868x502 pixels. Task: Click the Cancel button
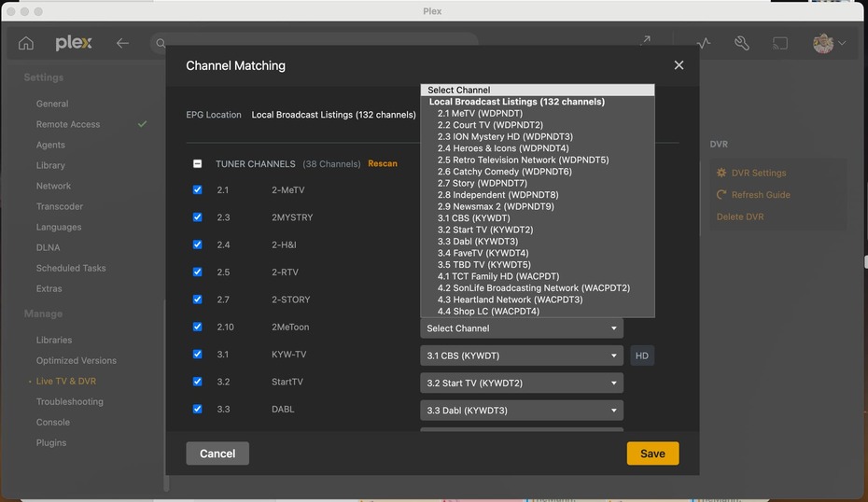point(217,453)
